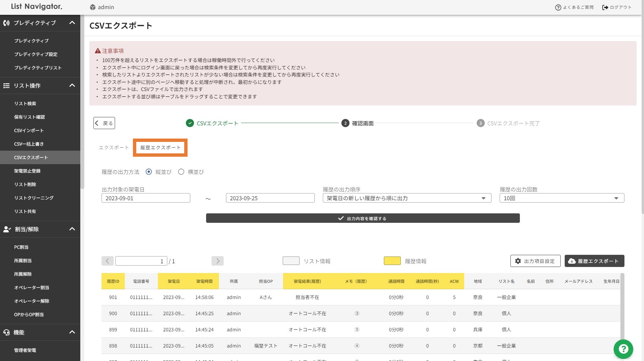Click the logout icon in header
The image size is (644, 361).
click(605, 7)
